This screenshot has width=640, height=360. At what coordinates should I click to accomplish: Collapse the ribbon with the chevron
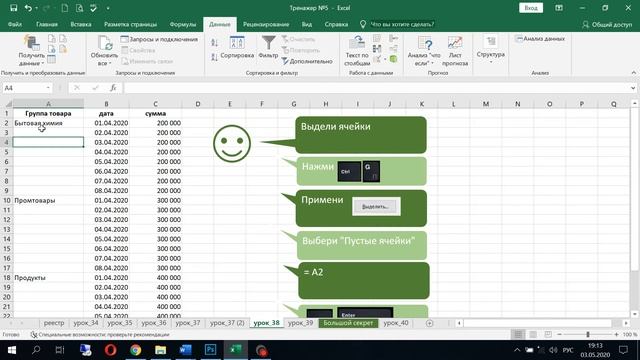click(633, 73)
